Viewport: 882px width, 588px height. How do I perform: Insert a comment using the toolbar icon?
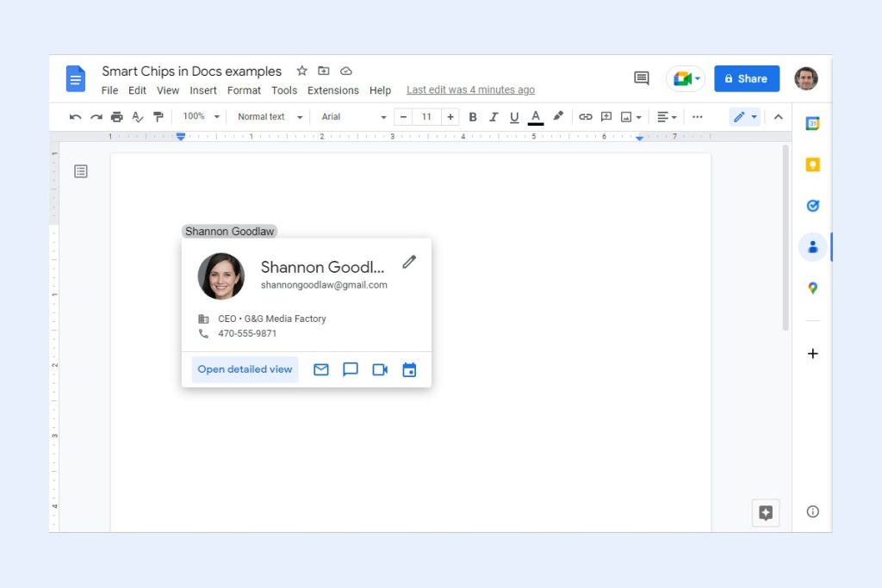pyautogui.click(x=606, y=116)
